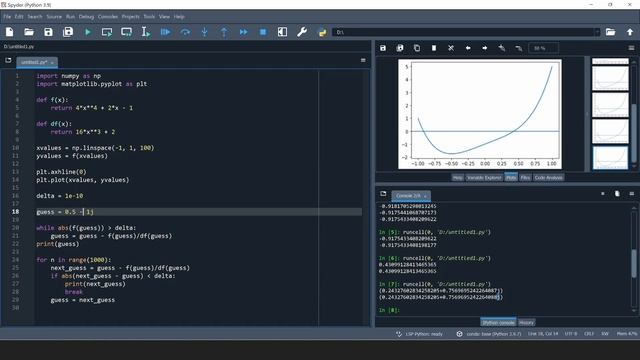The image size is (640, 360).
Task: Open the Search menu
Action: (35, 17)
